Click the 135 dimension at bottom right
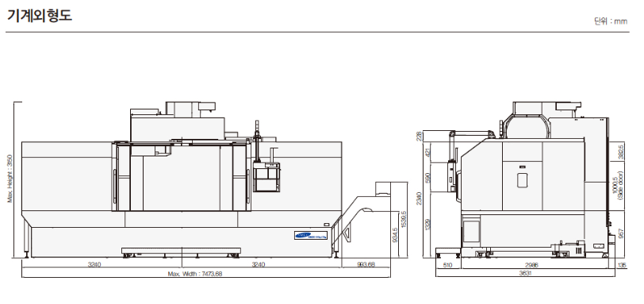The width and height of the screenshot is (644, 304). pos(623,265)
